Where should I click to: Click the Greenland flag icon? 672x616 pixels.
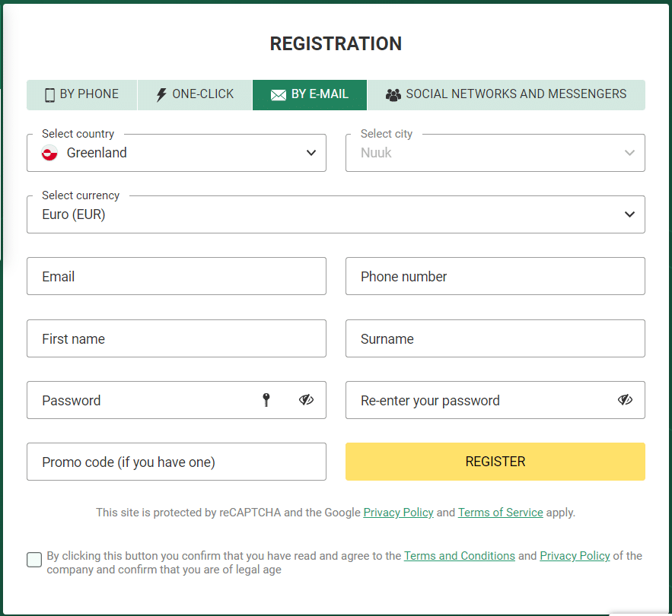(x=49, y=153)
